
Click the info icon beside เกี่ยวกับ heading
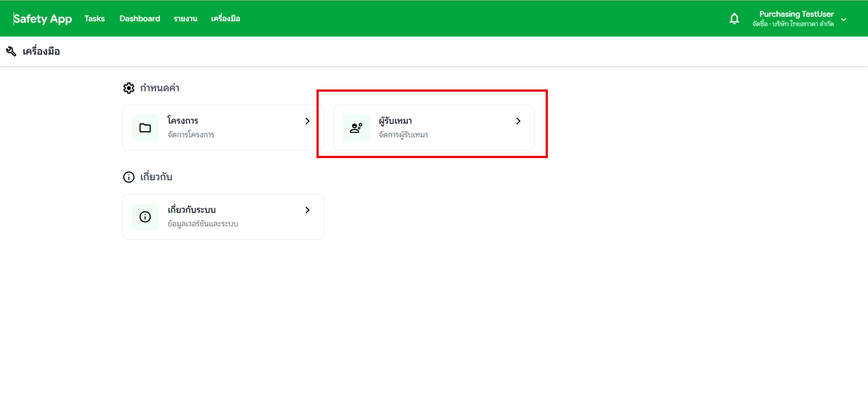[128, 177]
